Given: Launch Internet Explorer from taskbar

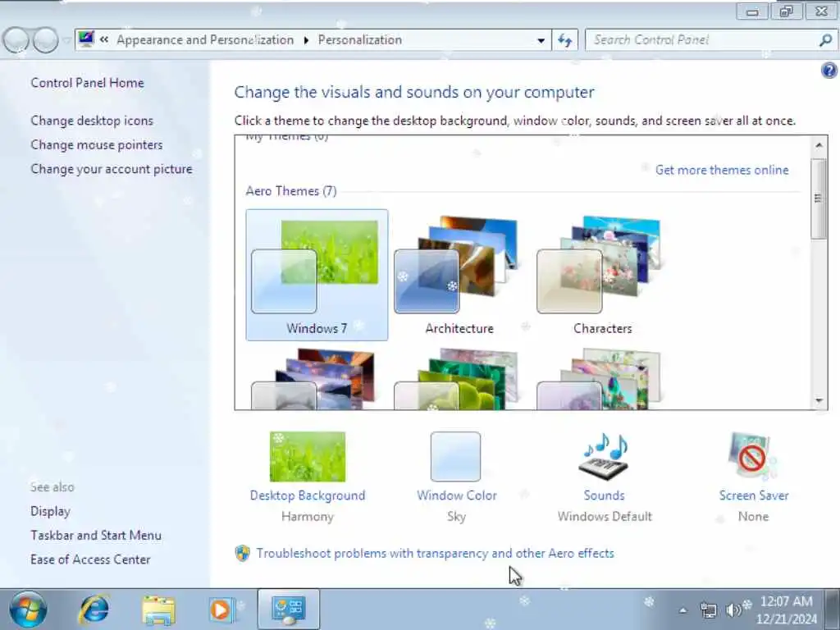Looking at the screenshot, I should [x=94, y=609].
